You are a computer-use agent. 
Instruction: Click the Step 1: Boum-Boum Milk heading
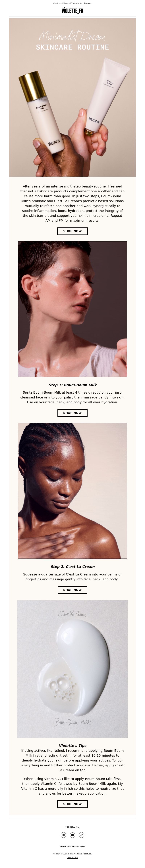[72, 385]
